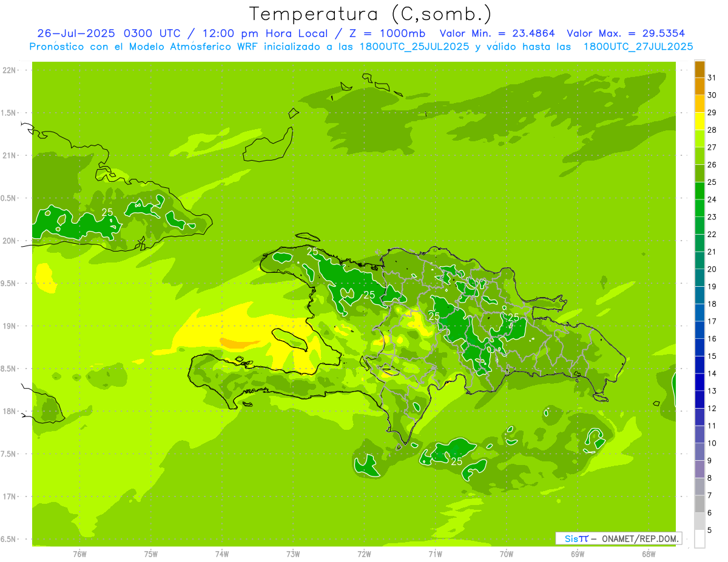Image resolution: width=728 pixels, height=562 pixels.
Task: Pick the dark orange legend swatch above 31
Action: coord(700,69)
